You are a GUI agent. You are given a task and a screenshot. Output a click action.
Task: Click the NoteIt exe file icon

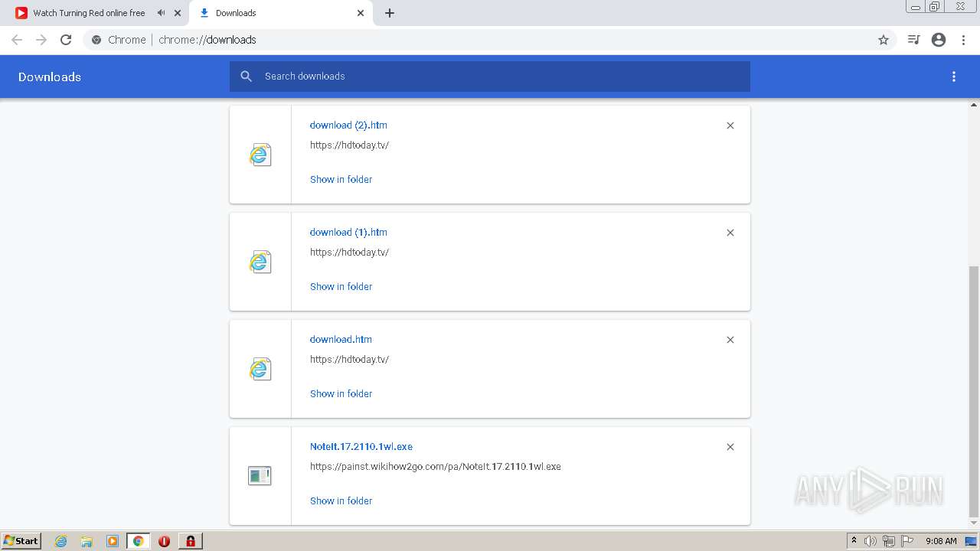click(x=260, y=476)
